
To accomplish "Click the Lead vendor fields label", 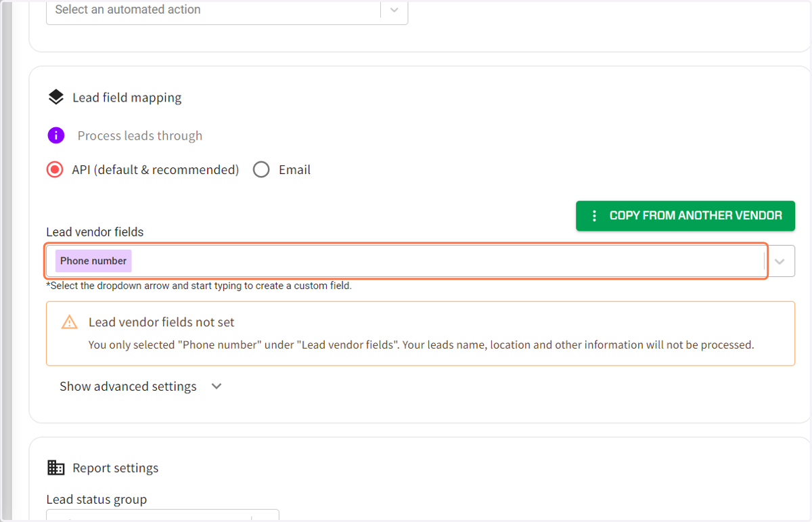I will point(95,232).
